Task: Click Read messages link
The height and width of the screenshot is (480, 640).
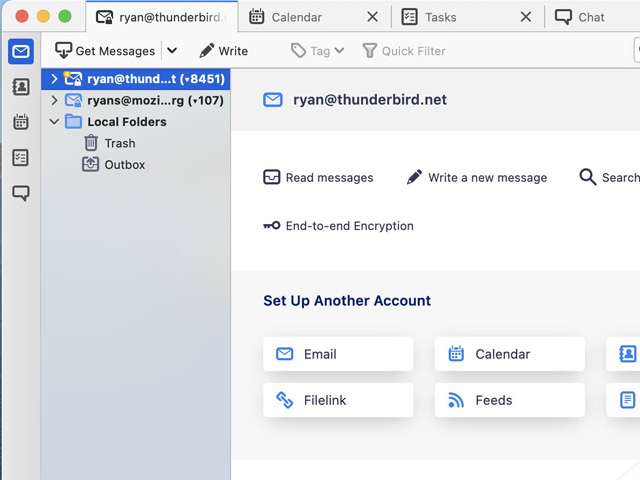Action: (x=318, y=178)
